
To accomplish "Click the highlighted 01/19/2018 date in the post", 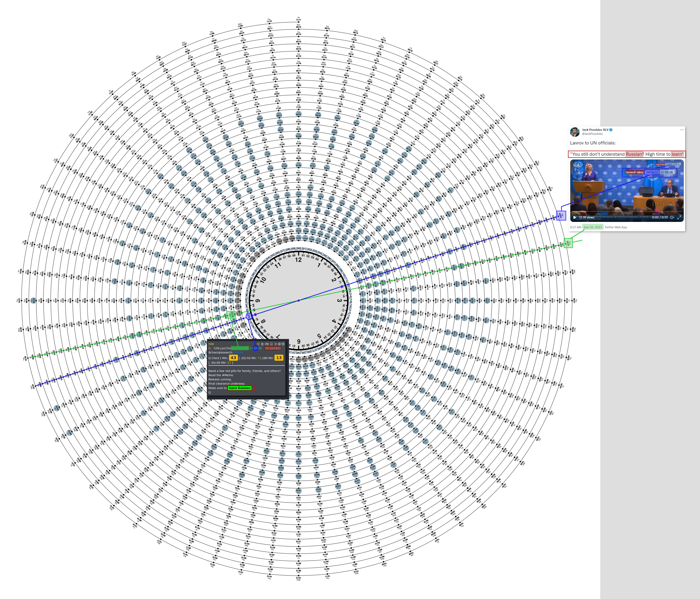I will [x=240, y=348].
